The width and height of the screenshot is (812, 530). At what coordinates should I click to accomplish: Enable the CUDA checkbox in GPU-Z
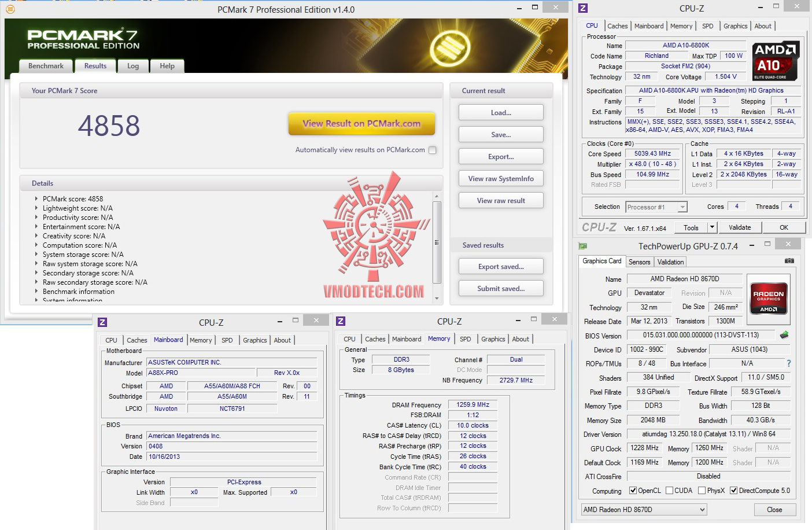(x=669, y=491)
